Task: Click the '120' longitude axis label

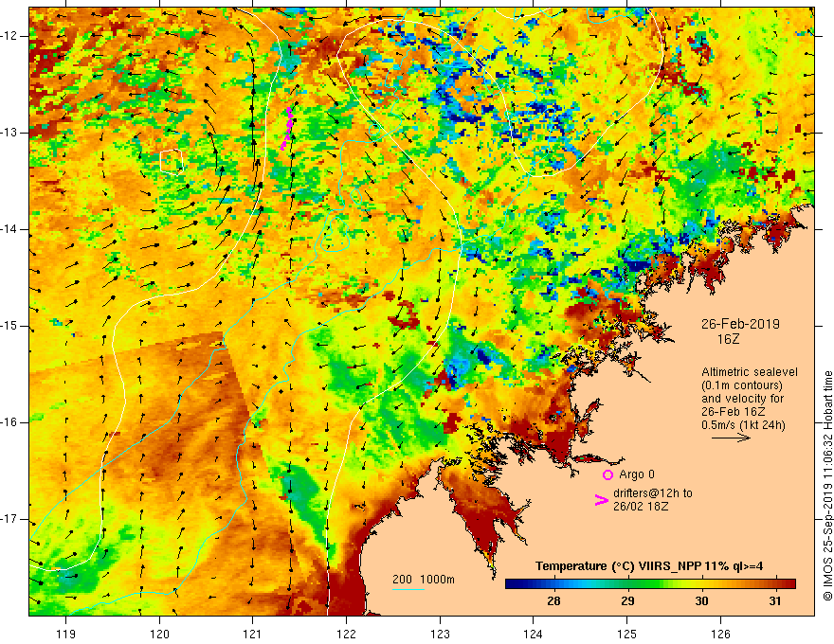Action: click(x=159, y=634)
